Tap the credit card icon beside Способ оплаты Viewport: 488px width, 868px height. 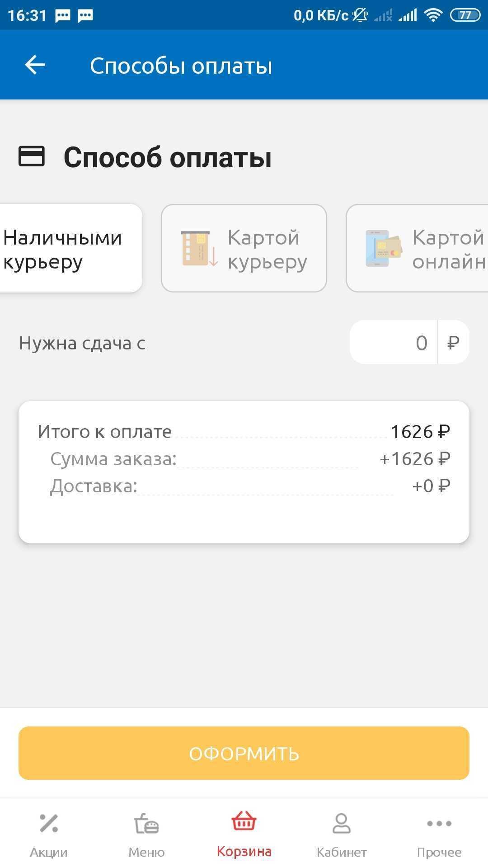point(32,156)
